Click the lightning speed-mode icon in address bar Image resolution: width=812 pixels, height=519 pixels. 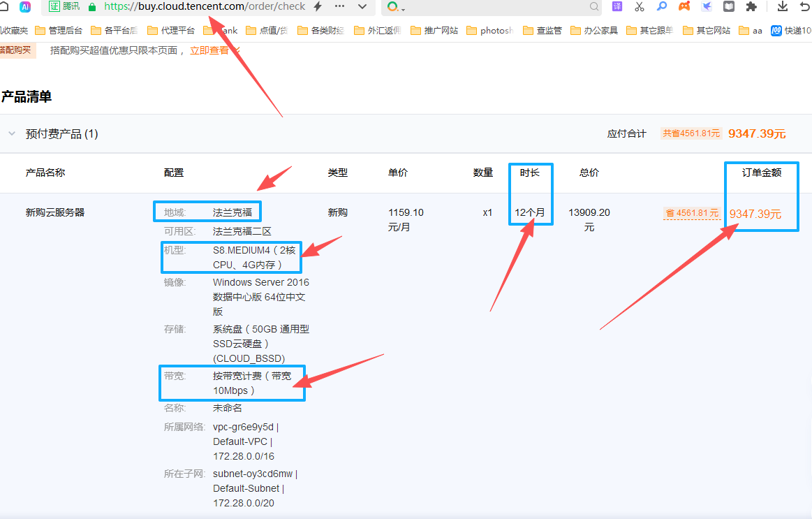318,7
